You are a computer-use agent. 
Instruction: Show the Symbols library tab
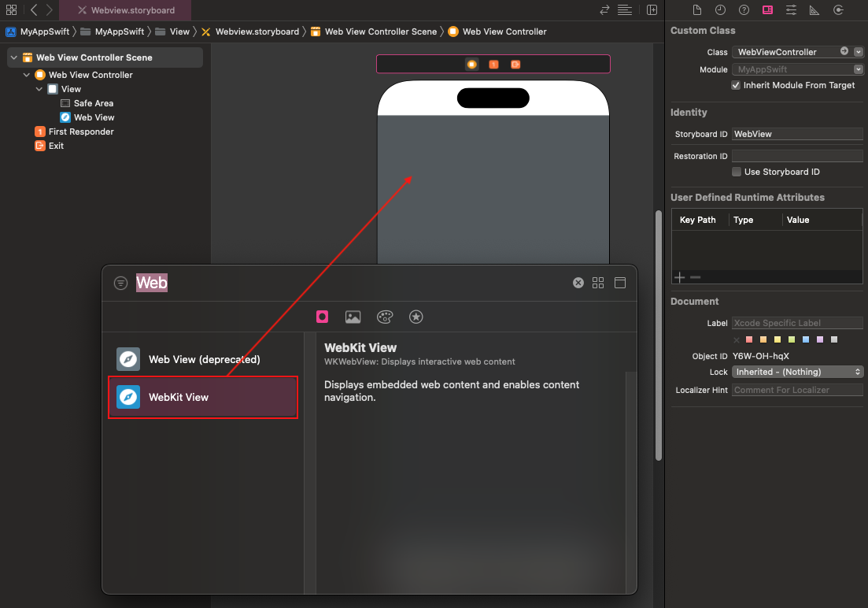pos(416,317)
